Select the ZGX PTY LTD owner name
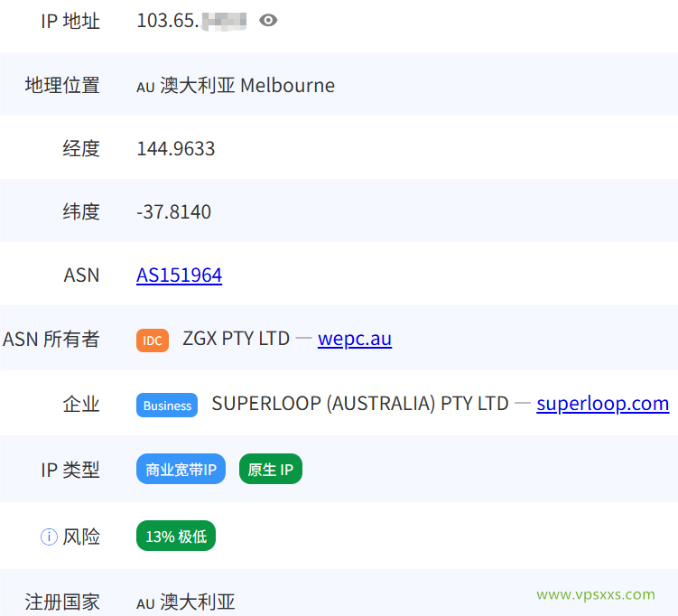This screenshot has height=616, width=678. 237,339
